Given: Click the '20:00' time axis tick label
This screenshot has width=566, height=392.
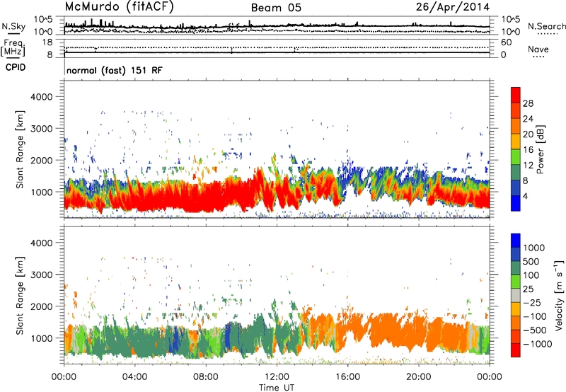Looking at the screenshot, I should tap(418, 376).
